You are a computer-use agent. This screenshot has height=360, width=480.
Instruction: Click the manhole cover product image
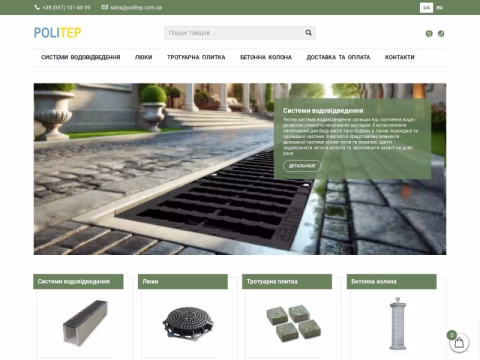point(188,323)
